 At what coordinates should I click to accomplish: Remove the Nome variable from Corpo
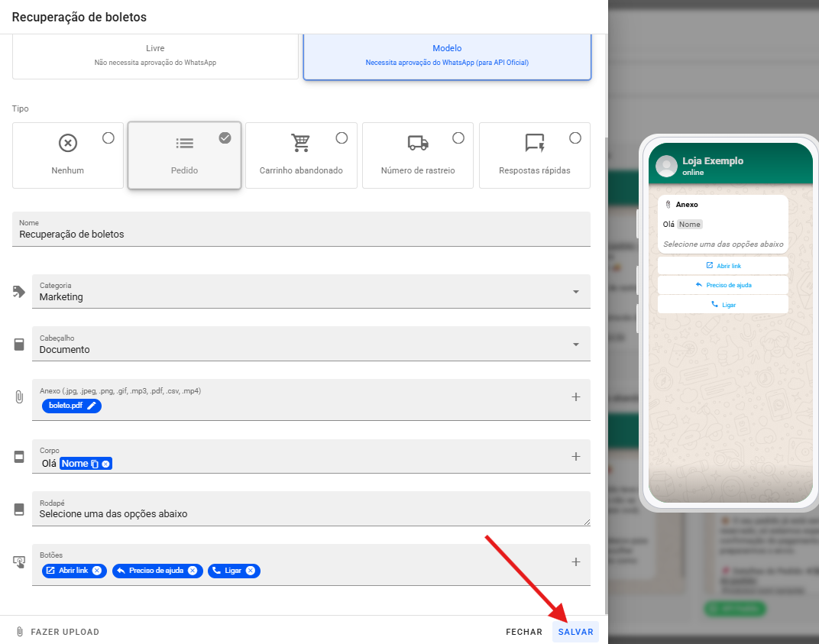[x=105, y=464]
